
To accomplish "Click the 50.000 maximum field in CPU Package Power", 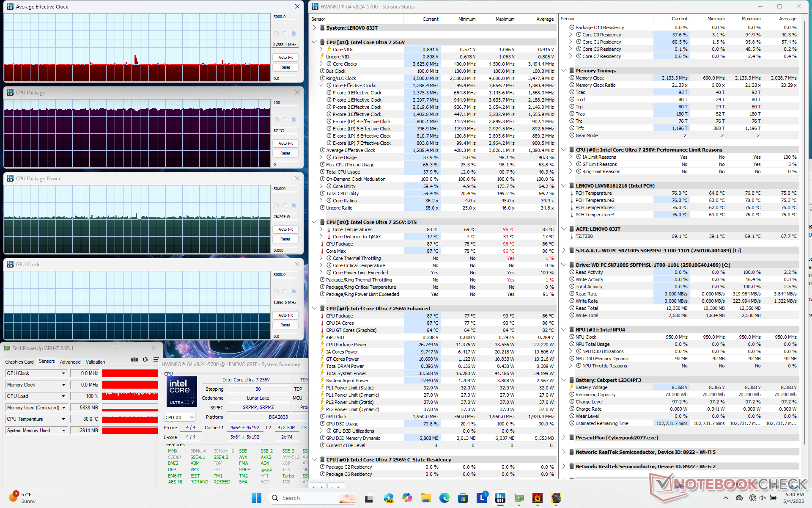I will pos(285,189).
